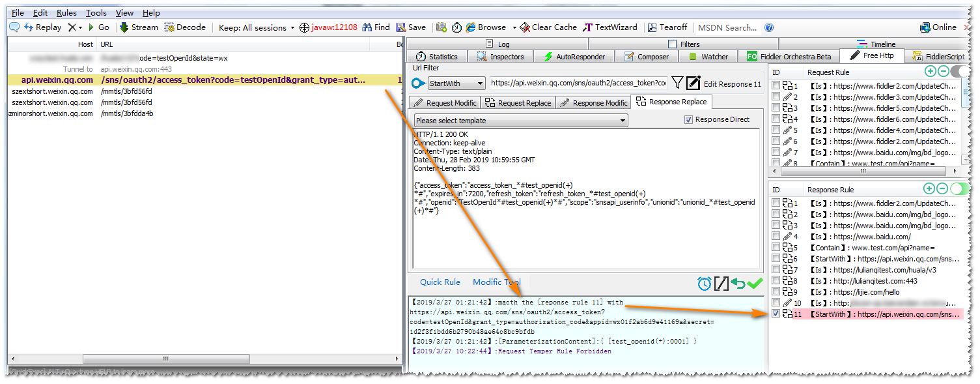Viewport: 980px width, 384px height.
Task: Remove a Response Rule with minus
Action: click(x=942, y=189)
